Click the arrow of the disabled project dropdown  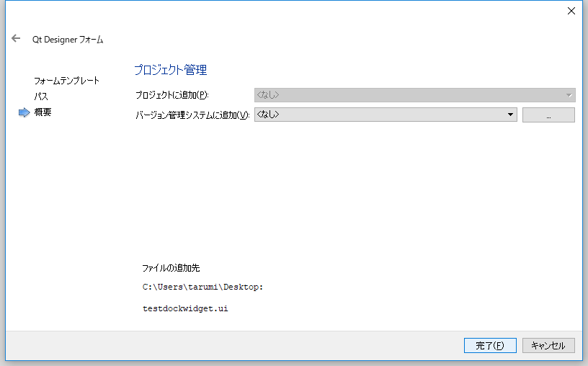pos(569,95)
